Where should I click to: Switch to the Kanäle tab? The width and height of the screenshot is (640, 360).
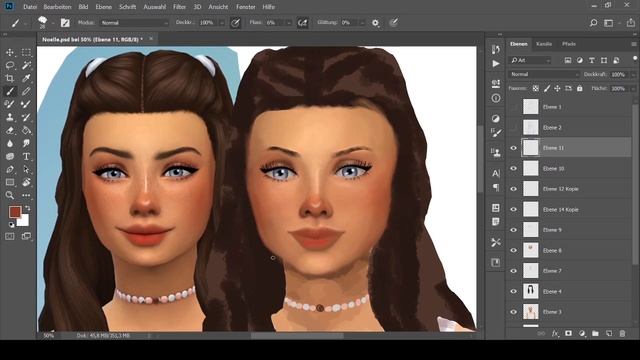[x=544, y=44]
